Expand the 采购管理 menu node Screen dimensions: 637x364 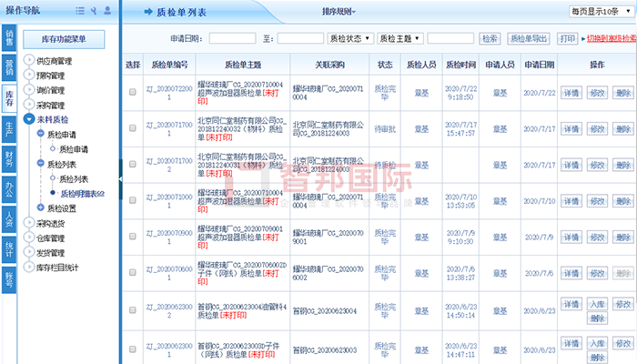click(x=29, y=105)
